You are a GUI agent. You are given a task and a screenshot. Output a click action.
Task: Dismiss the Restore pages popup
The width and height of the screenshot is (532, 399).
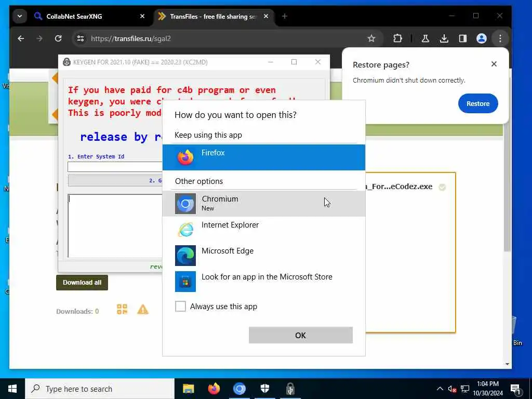(x=494, y=64)
